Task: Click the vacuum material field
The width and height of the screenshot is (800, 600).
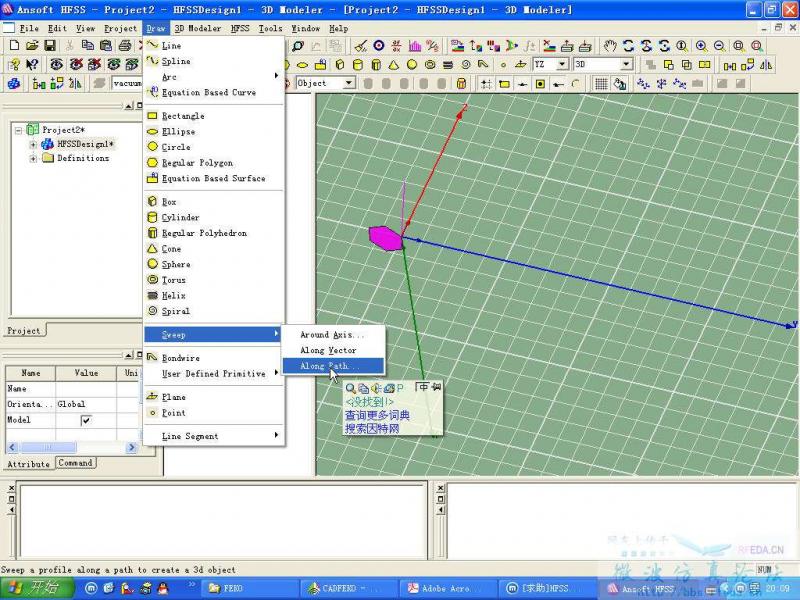Action: click(127, 83)
